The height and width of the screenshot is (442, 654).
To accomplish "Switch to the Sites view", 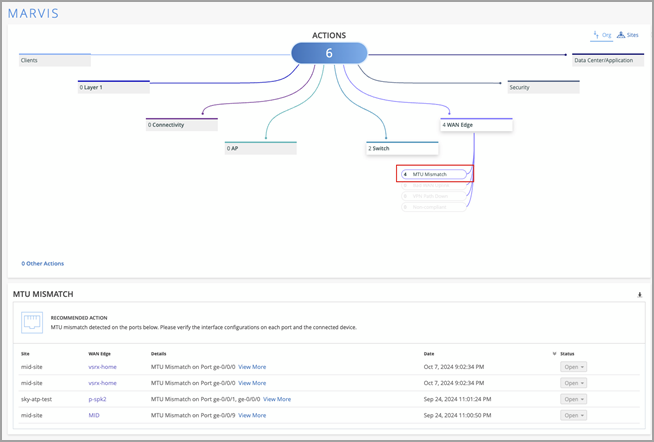I will [x=628, y=34].
